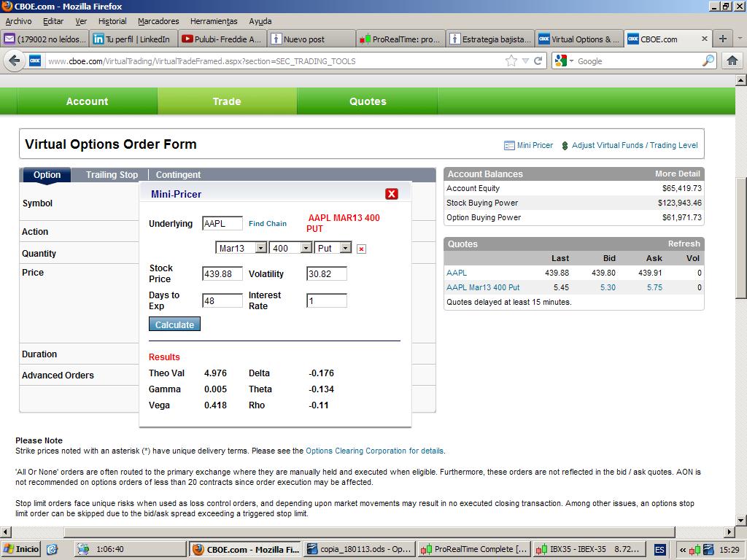
Task: Open Marcadores menu
Action: [x=158, y=21]
